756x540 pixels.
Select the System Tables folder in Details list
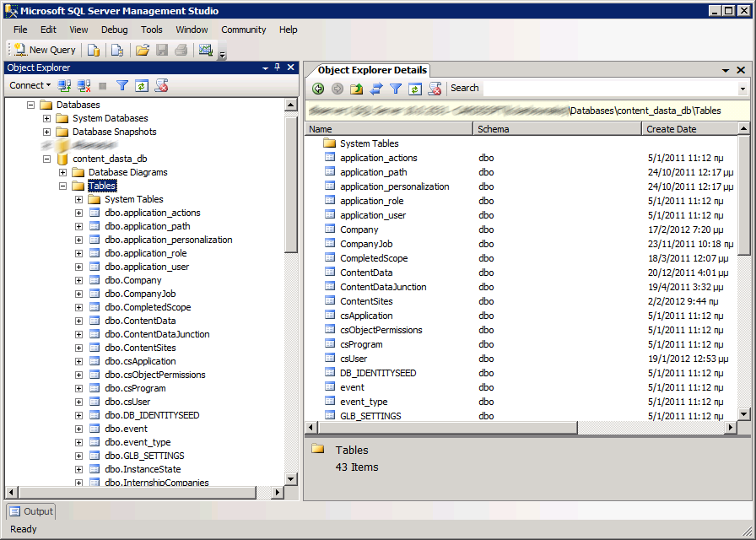[x=369, y=143]
